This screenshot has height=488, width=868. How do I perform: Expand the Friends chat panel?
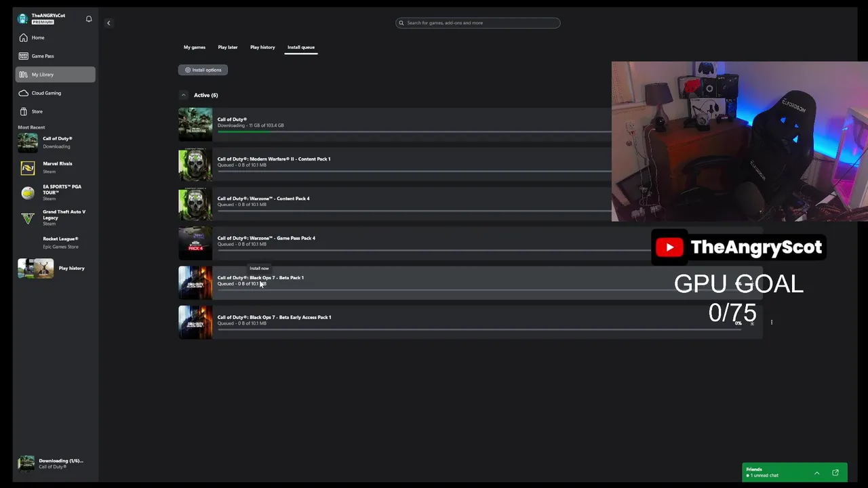[x=817, y=473]
